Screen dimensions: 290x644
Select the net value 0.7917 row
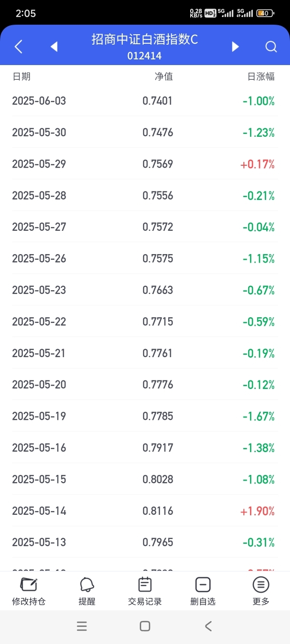pyautogui.click(x=145, y=448)
